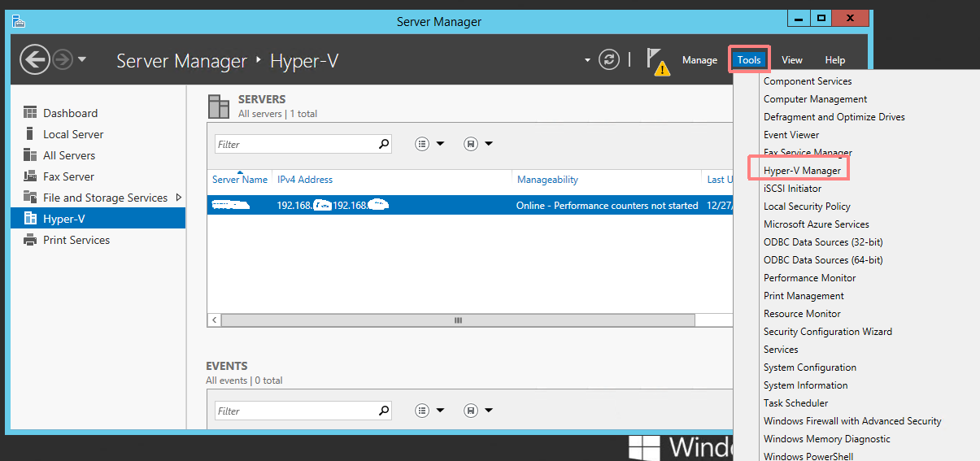
Task: Open Task Scheduler
Action: point(796,403)
